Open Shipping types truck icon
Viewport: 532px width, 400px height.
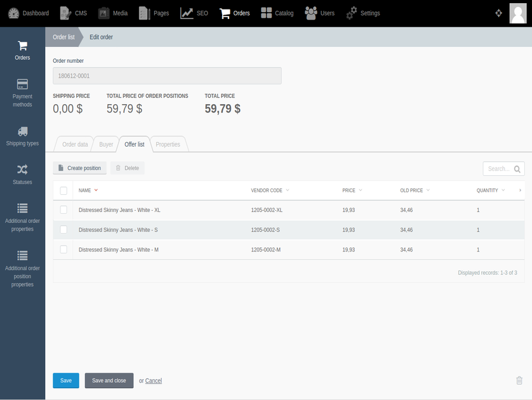pos(22,131)
